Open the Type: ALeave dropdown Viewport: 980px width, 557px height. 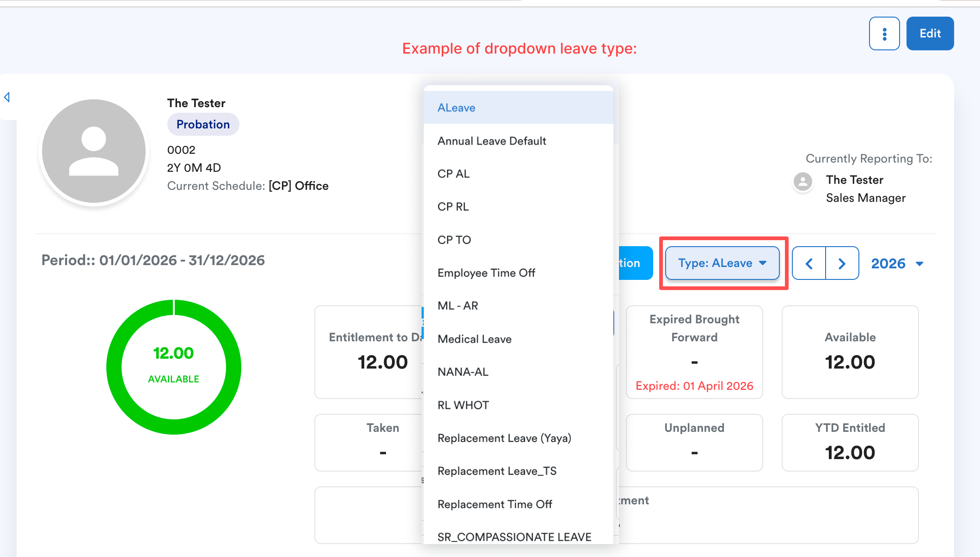[722, 263]
